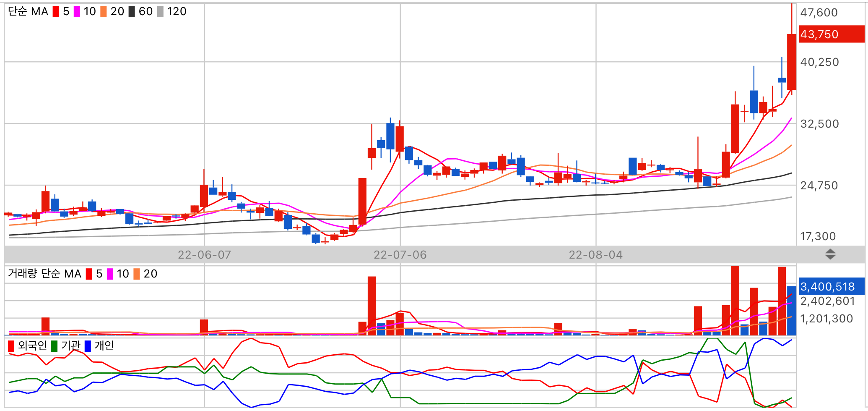Click the 17,300 price axis label

pyautogui.click(x=818, y=236)
